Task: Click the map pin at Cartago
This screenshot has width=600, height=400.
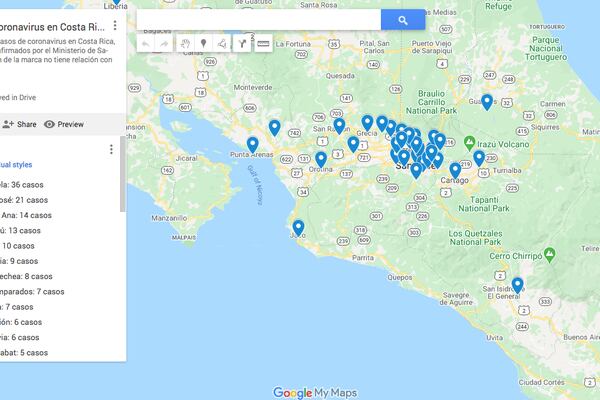Action: tap(455, 171)
